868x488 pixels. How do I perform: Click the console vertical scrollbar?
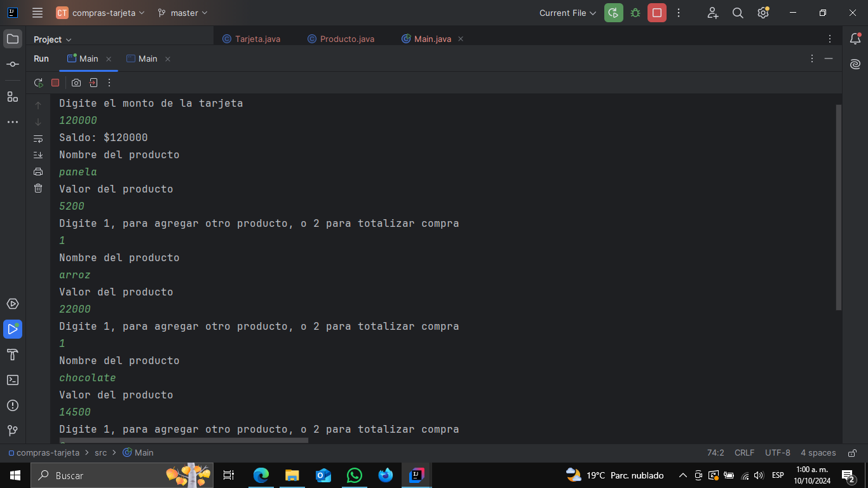(839, 207)
